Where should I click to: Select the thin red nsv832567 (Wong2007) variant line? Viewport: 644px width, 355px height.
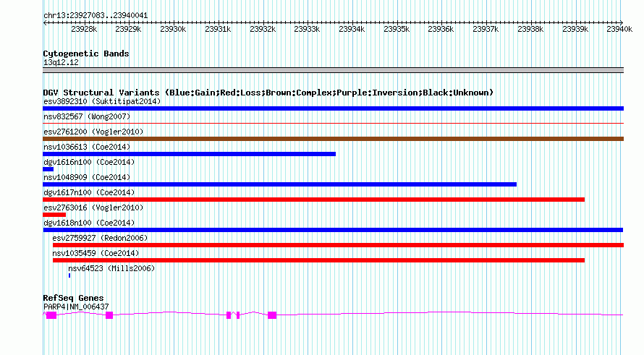(333, 123)
